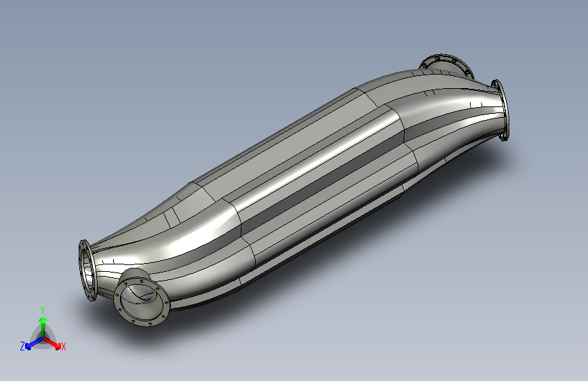Screen dimensions: 588x381
Task: Click the blue Z axis of the orientation triad
Action: pyautogui.click(x=34, y=344)
